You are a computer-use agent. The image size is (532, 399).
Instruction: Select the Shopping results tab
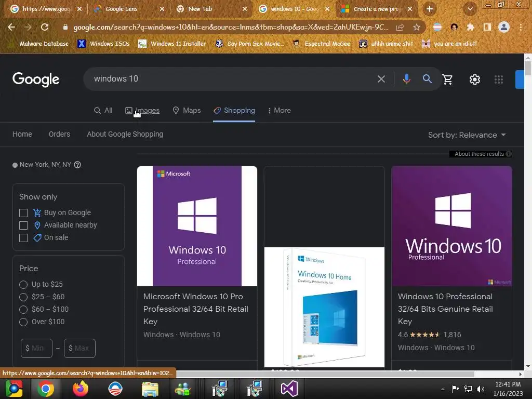pos(234,111)
